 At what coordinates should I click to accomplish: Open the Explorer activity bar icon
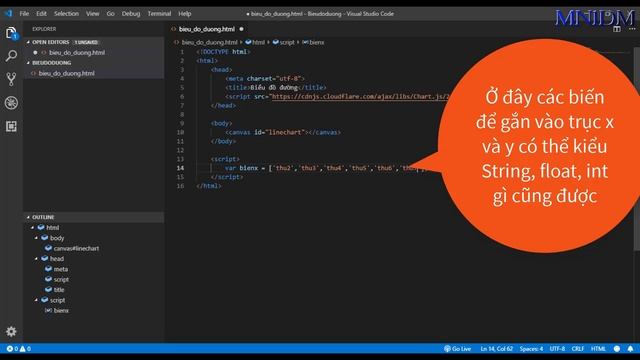pyautogui.click(x=11, y=33)
